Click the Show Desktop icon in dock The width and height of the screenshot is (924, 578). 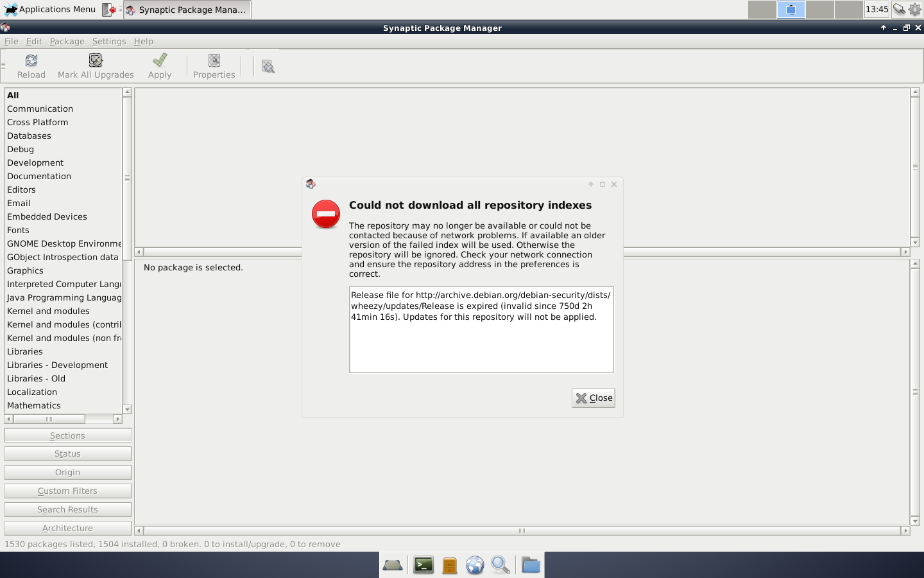[x=393, y=565]
